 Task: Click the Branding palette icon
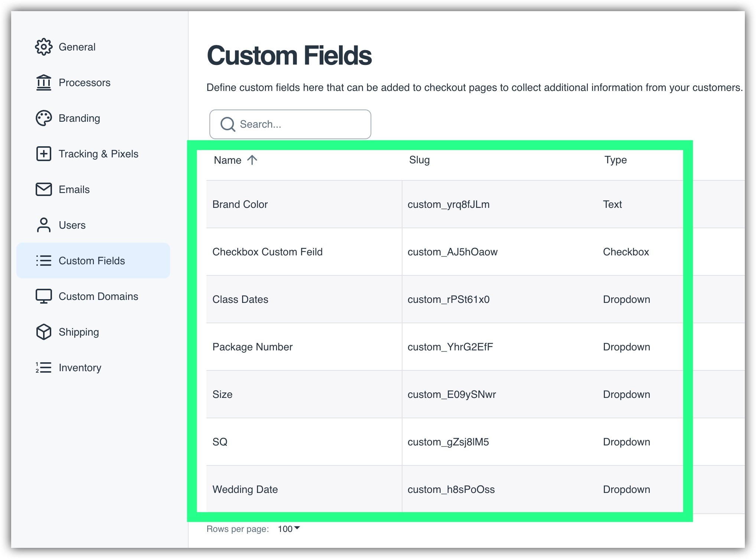pyautogui.click(x=43, y=118)
